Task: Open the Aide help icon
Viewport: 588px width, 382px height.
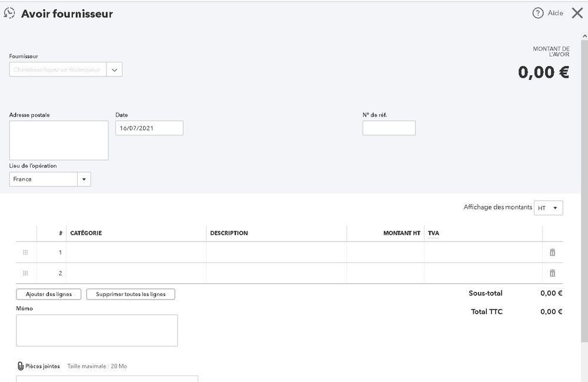Action: click(537, 13)
